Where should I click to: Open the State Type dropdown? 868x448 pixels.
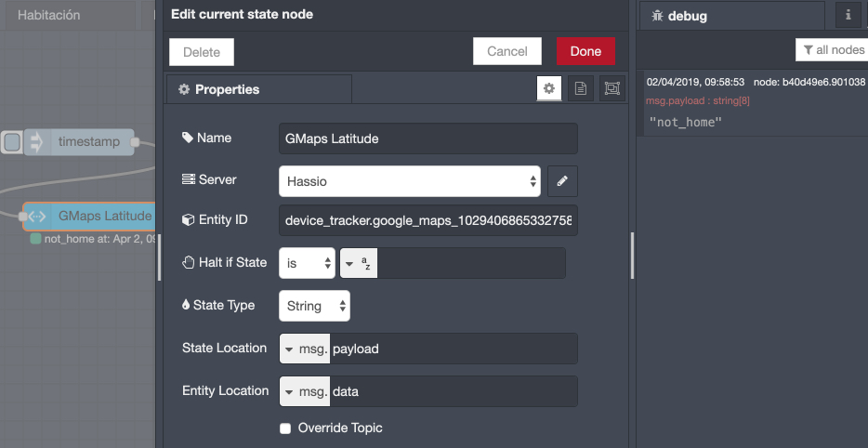[314, 306]
